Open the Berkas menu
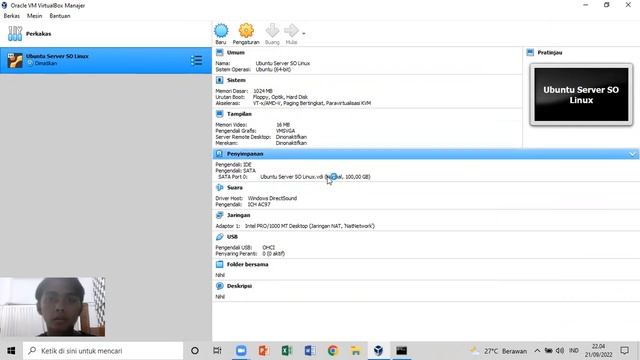Image resolution: width=640 pixels, height=360 pixels. click(11, 16)
